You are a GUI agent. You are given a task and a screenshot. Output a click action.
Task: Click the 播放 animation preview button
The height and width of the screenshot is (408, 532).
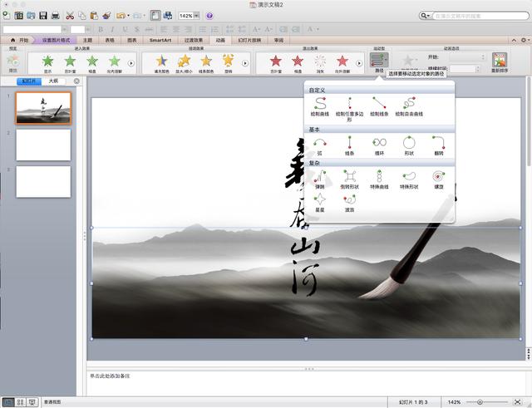pyautogui.click(x=13, y=63)
